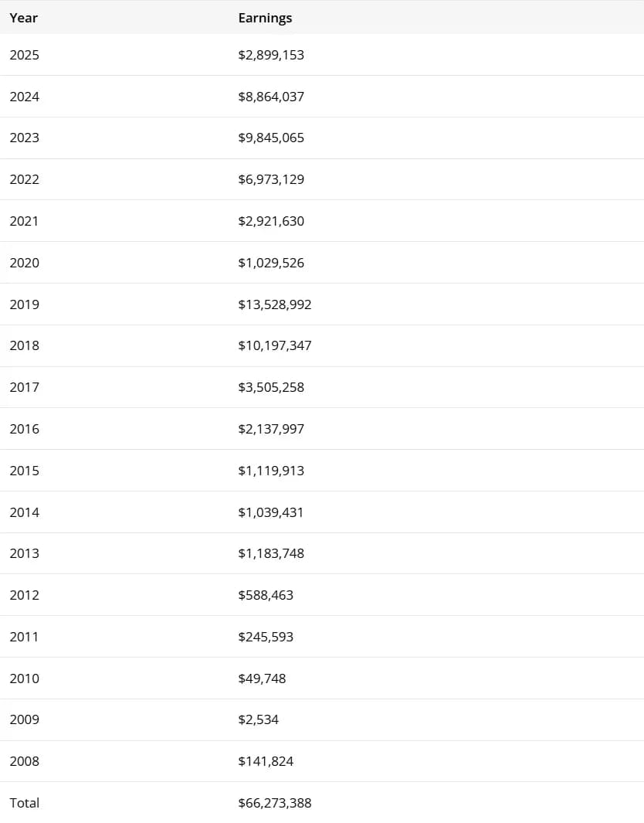Click the 2020 year cell

click(24, 263)
